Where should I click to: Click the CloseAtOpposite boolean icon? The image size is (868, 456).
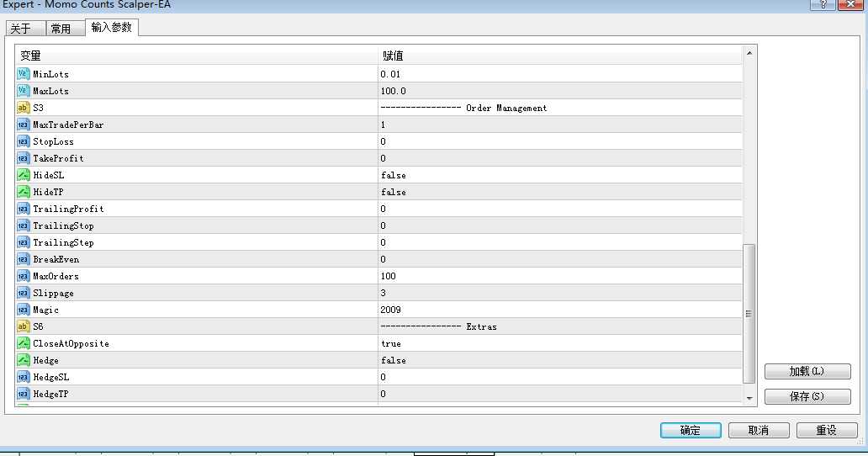pos(24,343)
